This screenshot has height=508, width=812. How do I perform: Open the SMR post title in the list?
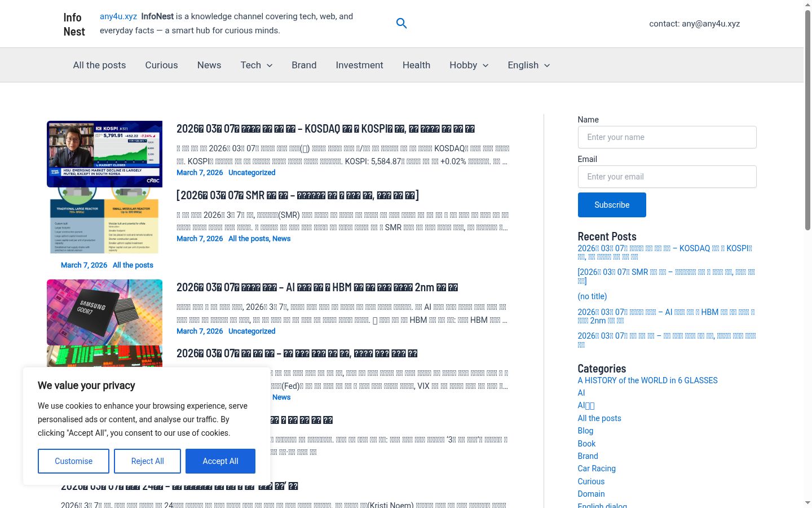tap(298, 195)
